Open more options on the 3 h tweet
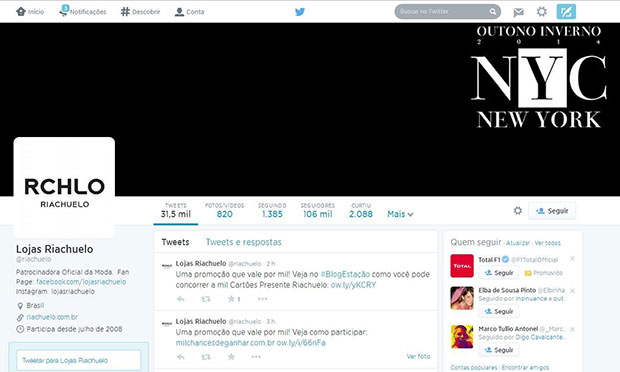The image size is (620, 372). point(256,357)
